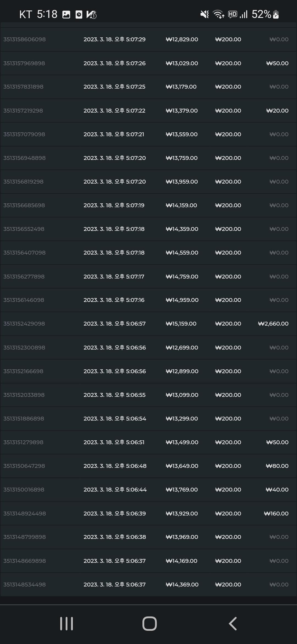Select transaction ID 3513152429098
297x644 pixels.
coord(24,324)
